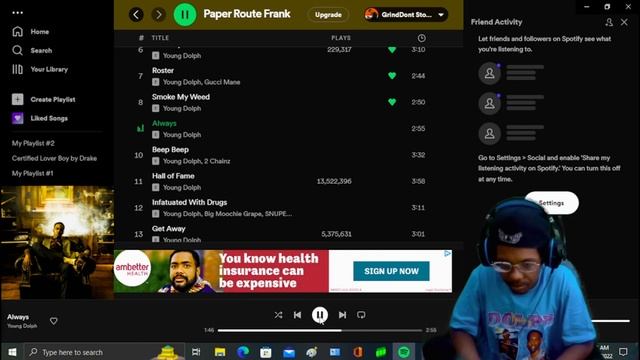Open My Playlist #1
Image resolution: width=640 pixels, height=360 pixels.
click(x=33, y=173)
